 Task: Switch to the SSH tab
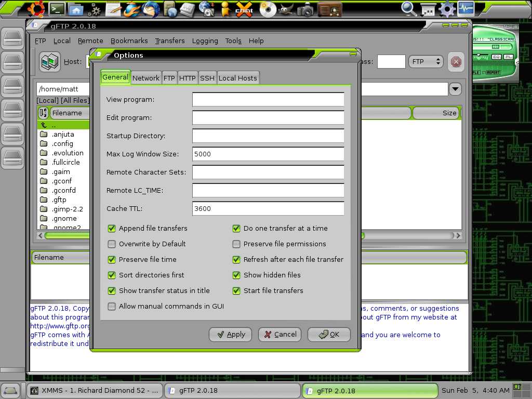coord(207,78)
